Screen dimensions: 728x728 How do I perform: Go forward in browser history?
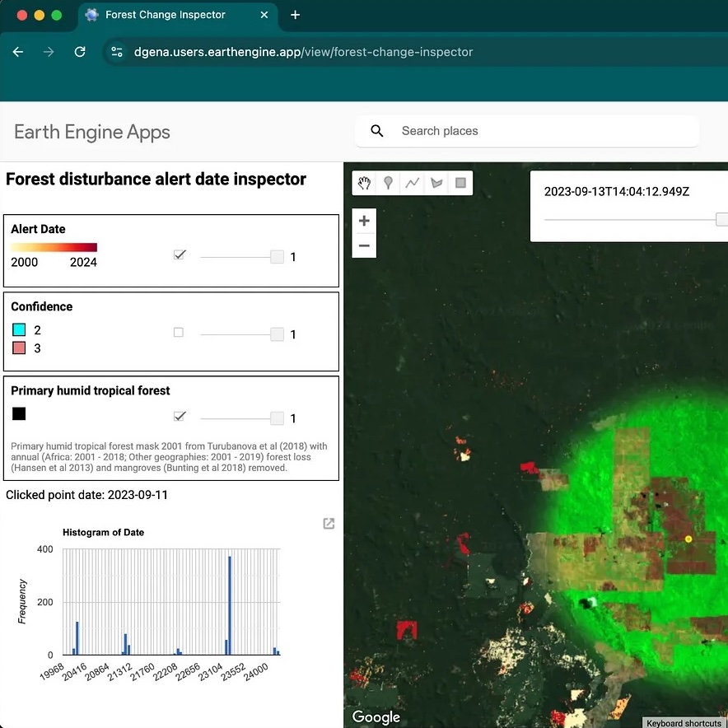coord(49,52)
